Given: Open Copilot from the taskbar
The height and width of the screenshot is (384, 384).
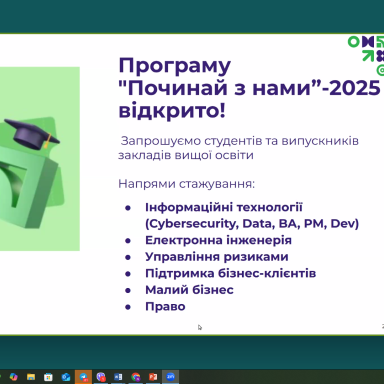Looking at the screenshot, I should 14,377.
